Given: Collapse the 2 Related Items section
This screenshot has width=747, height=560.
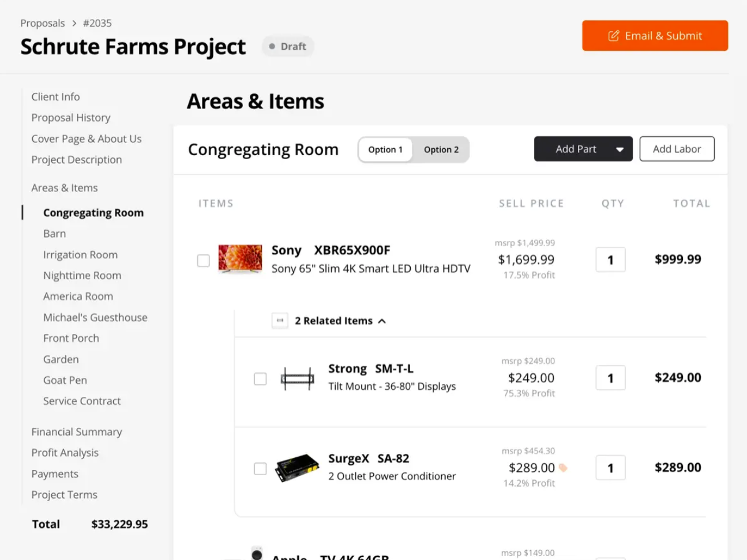Looking at the screenshot, I should click(x=382, y=321).
